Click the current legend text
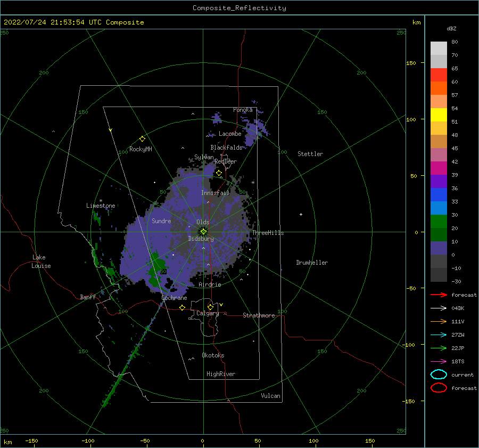 pos(463,375)
